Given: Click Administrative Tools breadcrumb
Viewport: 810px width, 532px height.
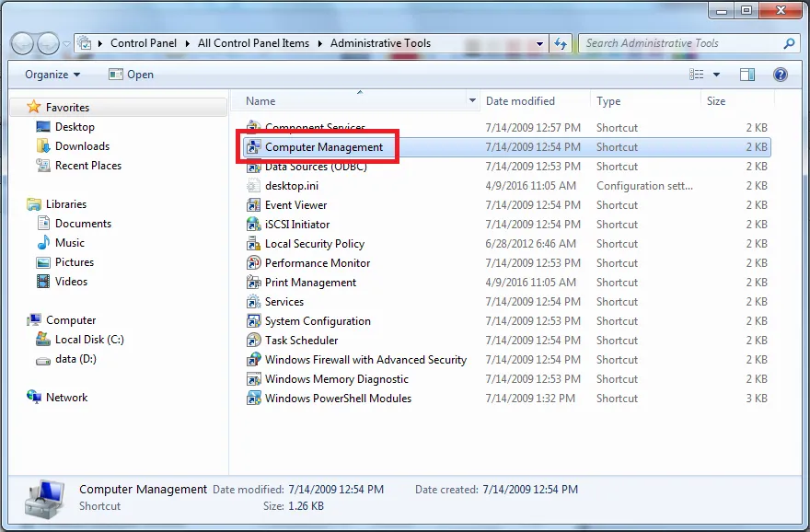Looking at the screenshot, I should 380,43.
